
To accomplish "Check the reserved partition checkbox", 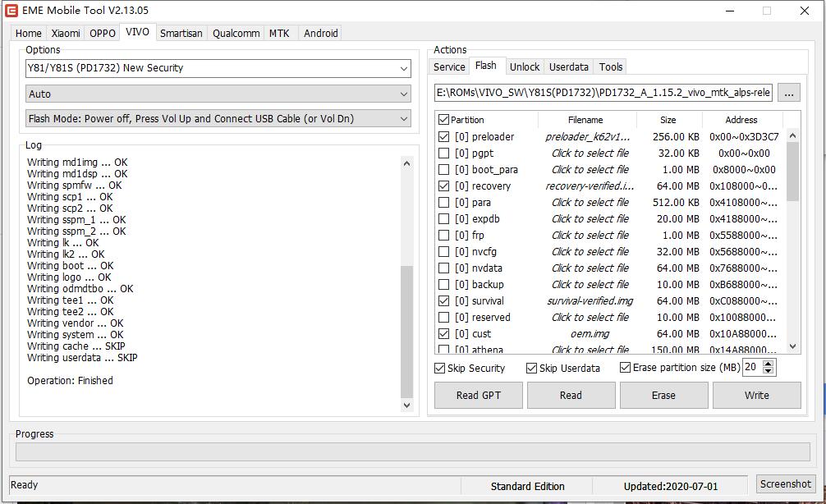I will coord(443,317).
